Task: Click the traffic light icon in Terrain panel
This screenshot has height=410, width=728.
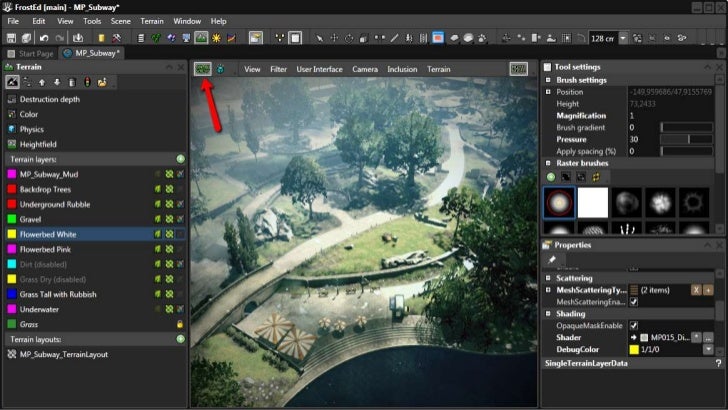Action: pos(87,82)
